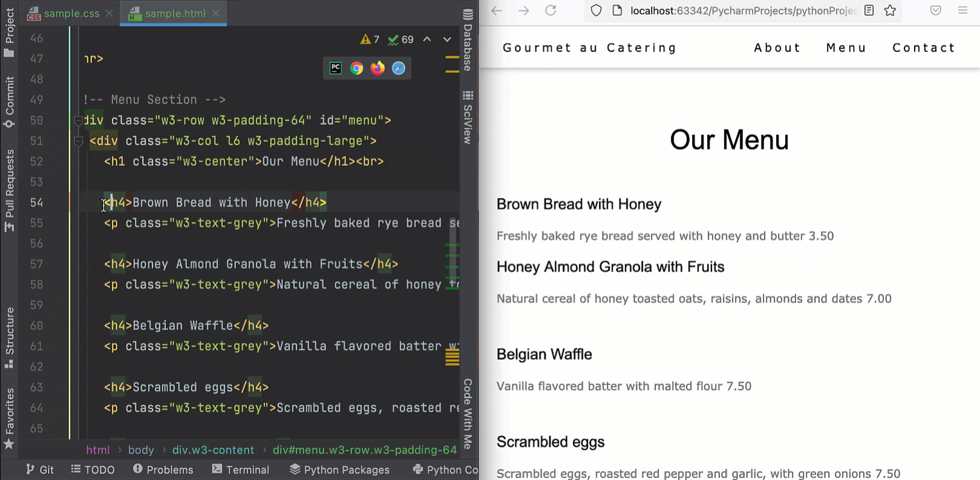The width and height of the screenshot is (980, 480).
Task: Click the Save to Pocket icon
Action: (936, 10)
